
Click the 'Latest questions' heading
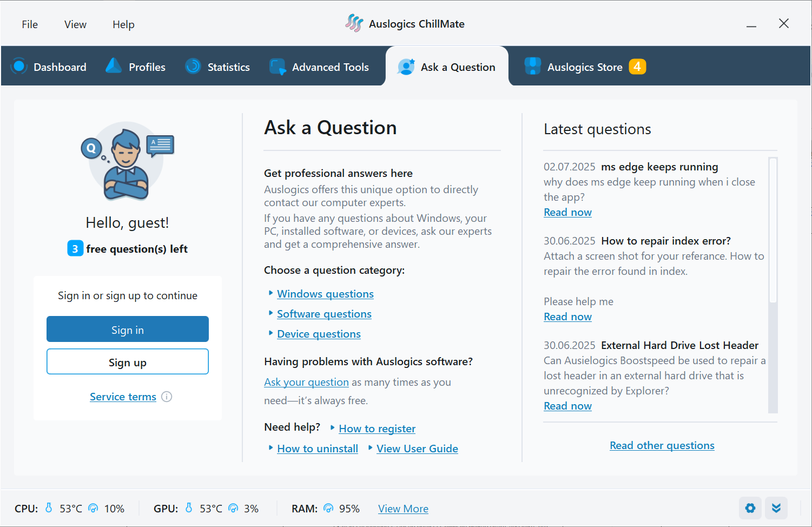[597, 129]
